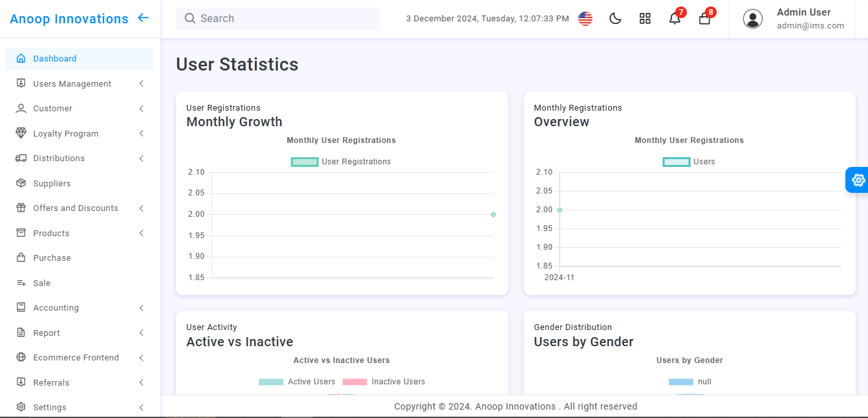Click the Ecommerce Frontend globe icon
Viewport: 868px width, 418px height.
click(x=21, y=357)
